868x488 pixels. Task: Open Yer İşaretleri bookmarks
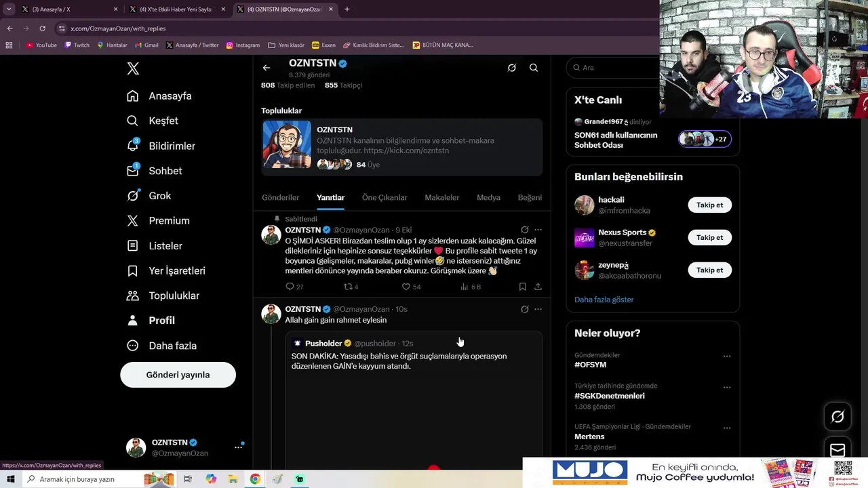[166, 271]
